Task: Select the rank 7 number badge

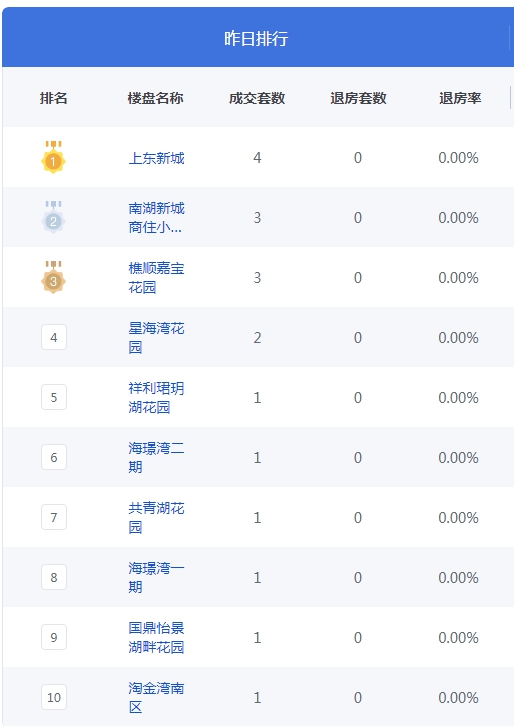Action: [54, 517]
